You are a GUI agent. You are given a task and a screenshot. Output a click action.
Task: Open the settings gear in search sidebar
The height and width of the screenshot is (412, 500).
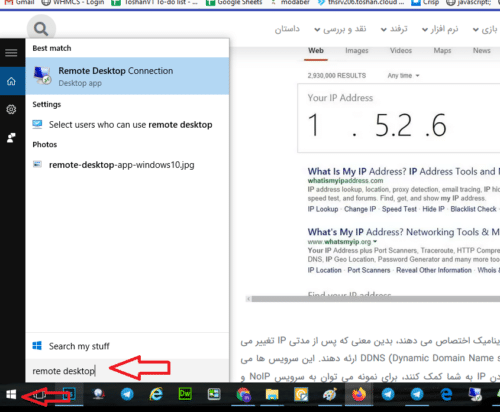[11, 109]
